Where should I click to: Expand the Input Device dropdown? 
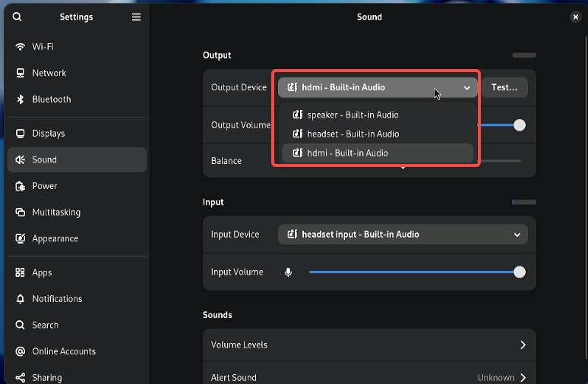pos(403,234)
